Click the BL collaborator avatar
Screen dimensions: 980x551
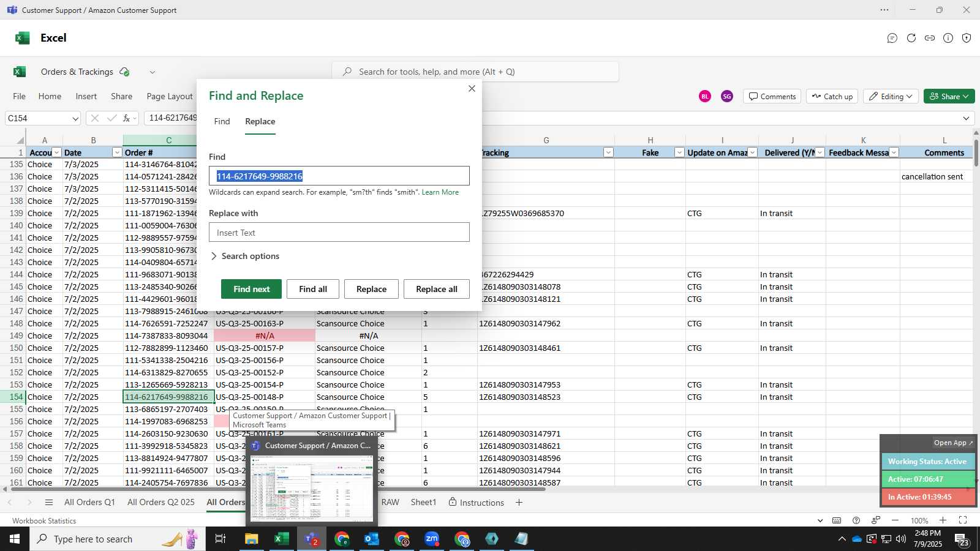click(705, 96)
